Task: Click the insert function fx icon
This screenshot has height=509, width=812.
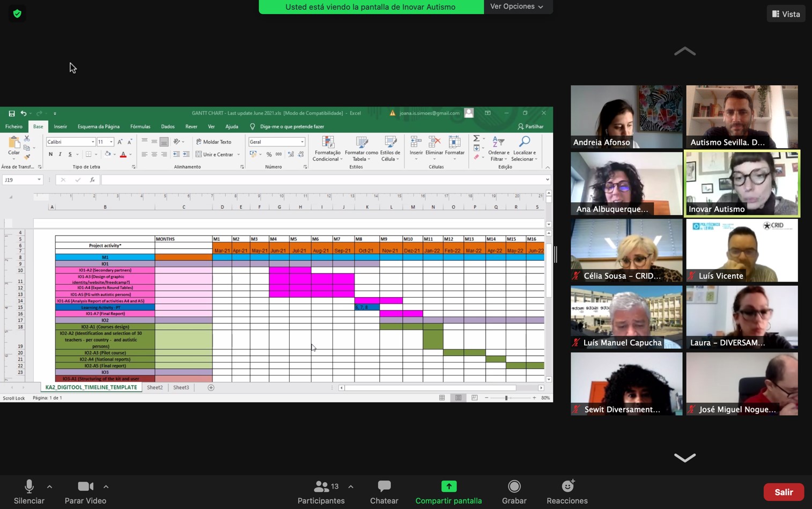Action: pos(92,180)
